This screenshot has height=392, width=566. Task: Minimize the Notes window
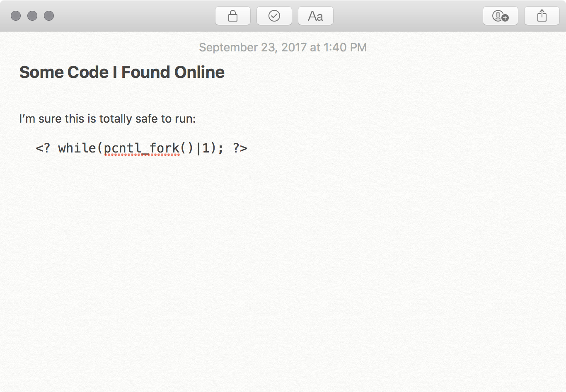[x=32, y=16]
